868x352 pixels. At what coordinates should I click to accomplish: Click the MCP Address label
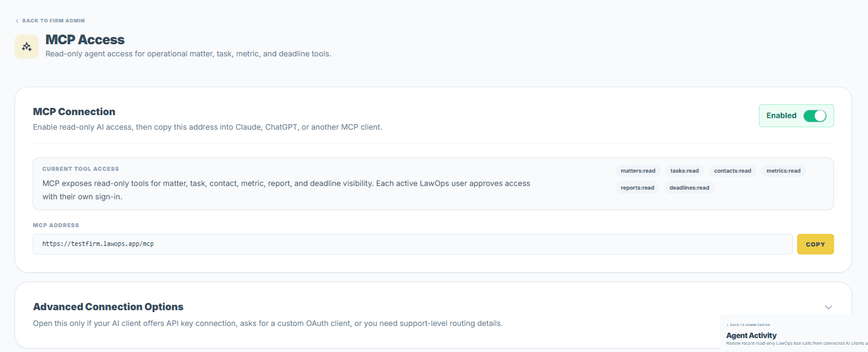point(56,225)
